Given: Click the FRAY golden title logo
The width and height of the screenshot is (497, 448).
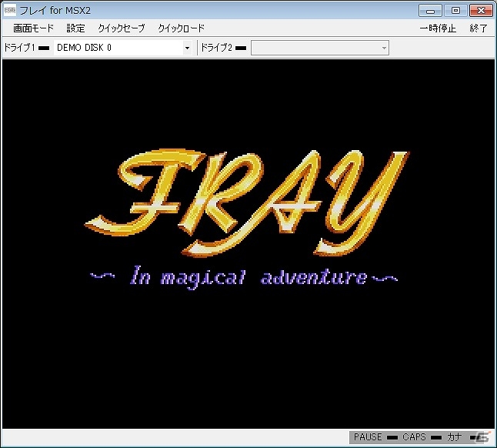Looking at the screenshot, I should click(x=247, y=202).
